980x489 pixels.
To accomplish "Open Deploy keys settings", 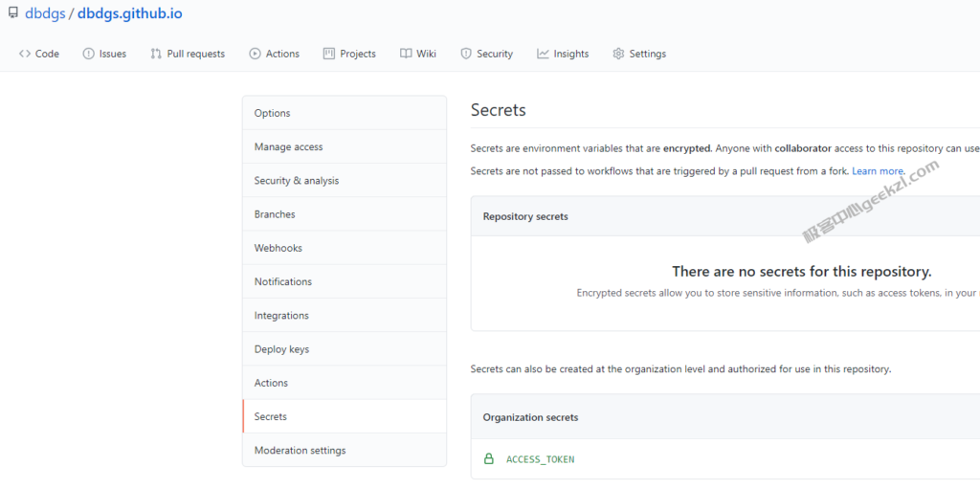I will coord(345,349).
